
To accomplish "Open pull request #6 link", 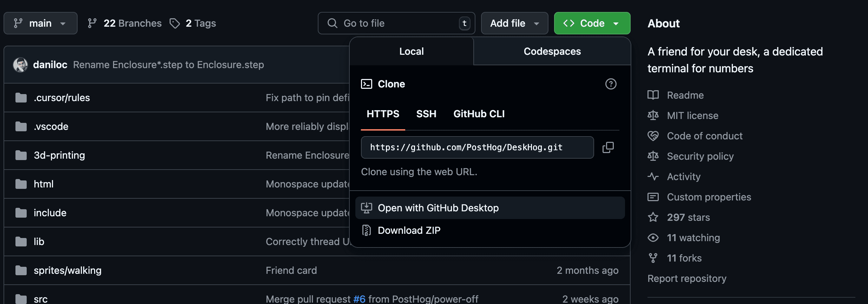I will point(359,299).
